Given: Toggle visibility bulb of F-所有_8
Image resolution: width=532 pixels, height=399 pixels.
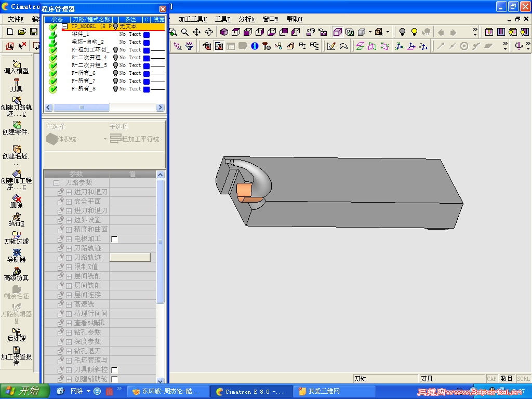Looking at the screenshot, I should click(x=115, y=89).
